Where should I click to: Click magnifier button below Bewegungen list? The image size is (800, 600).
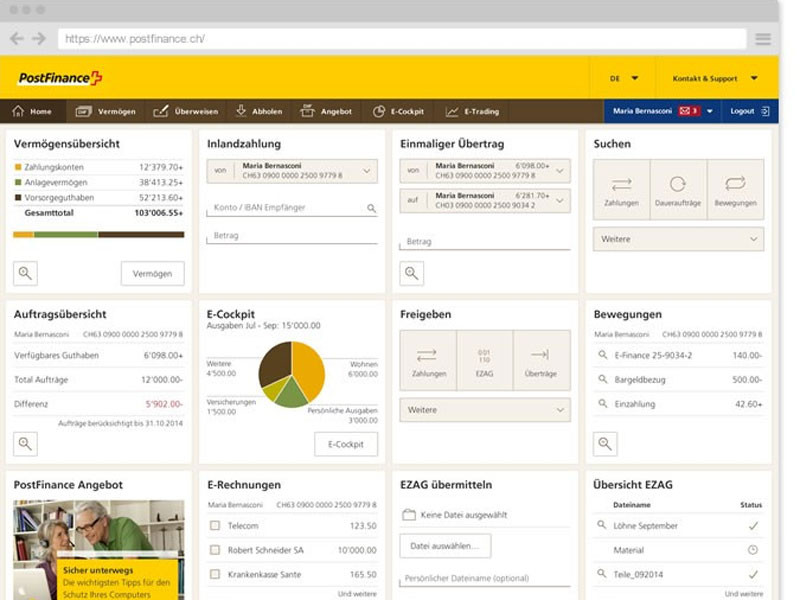coord(605,444)
